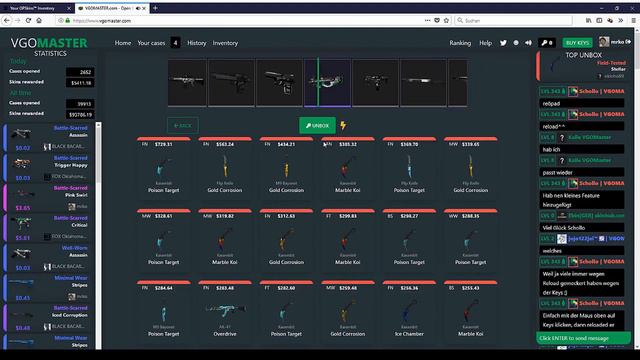Log out with the exit icon by mirko
Image resolution: width=640 pixels, height=360 pixels.
628,42
